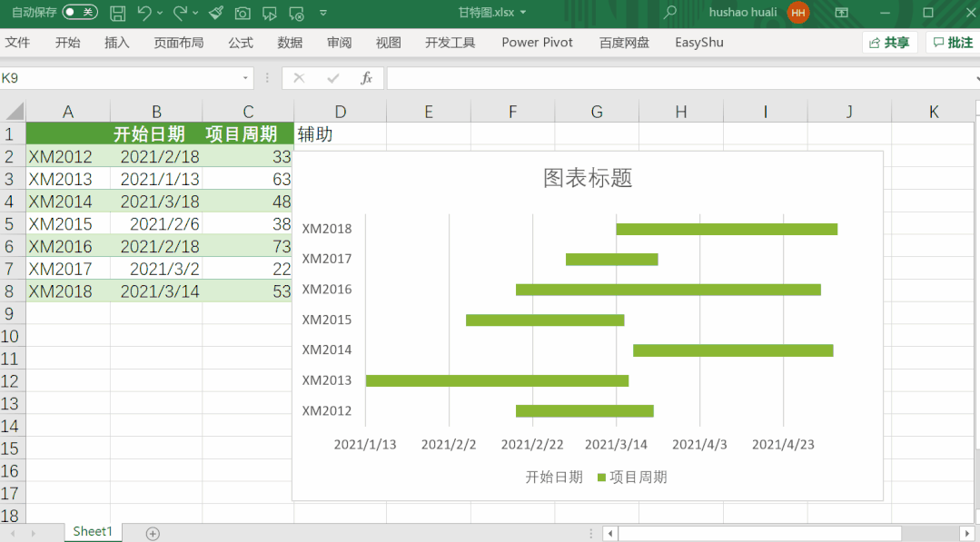Switch to the 开发工具 tab

[x=450, y=43]
